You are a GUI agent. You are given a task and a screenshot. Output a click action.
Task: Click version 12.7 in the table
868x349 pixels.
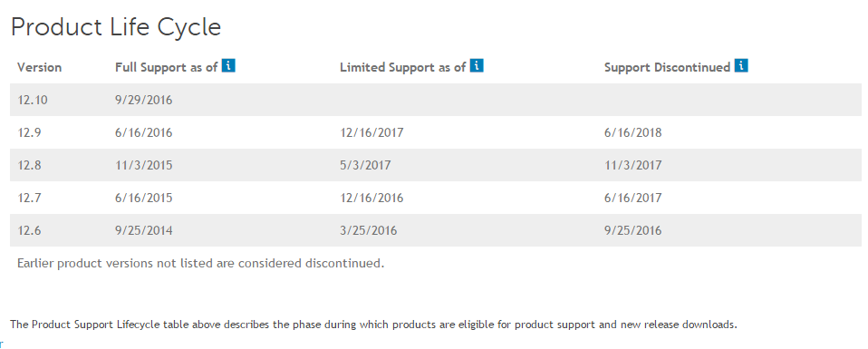click(29, 198)
